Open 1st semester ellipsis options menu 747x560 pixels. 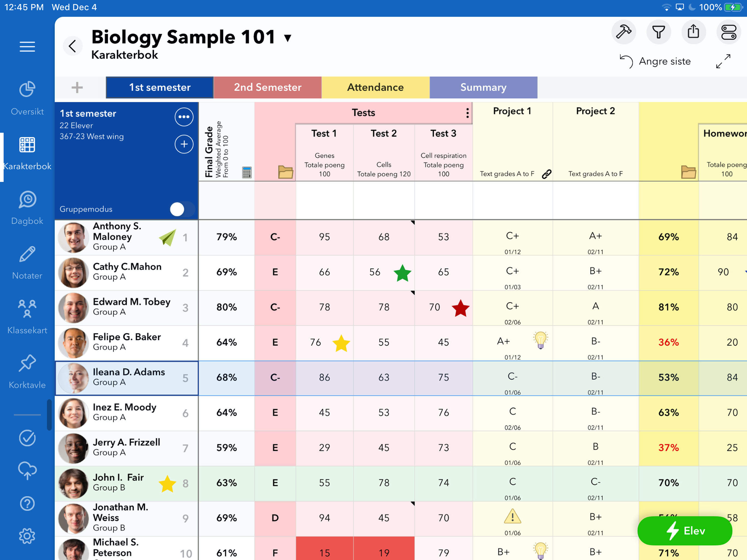point(184,117)
